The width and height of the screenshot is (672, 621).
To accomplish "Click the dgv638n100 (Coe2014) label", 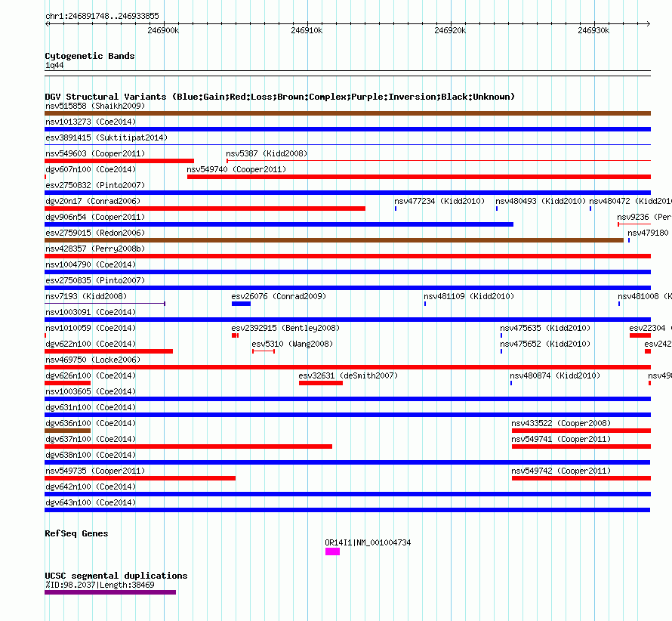I will 91,455.
